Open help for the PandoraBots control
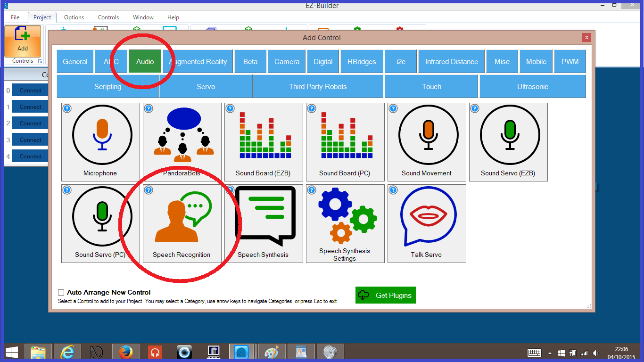 (x=149, y=108)
